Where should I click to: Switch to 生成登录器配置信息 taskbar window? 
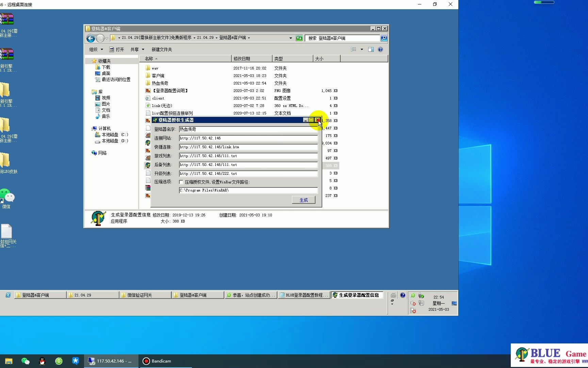pyautogui.click(x=357, y=295)
